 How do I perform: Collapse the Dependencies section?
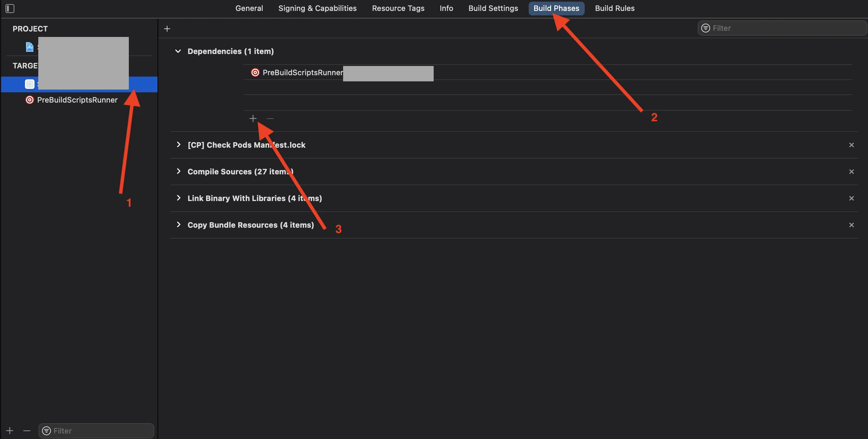(178, 51)
